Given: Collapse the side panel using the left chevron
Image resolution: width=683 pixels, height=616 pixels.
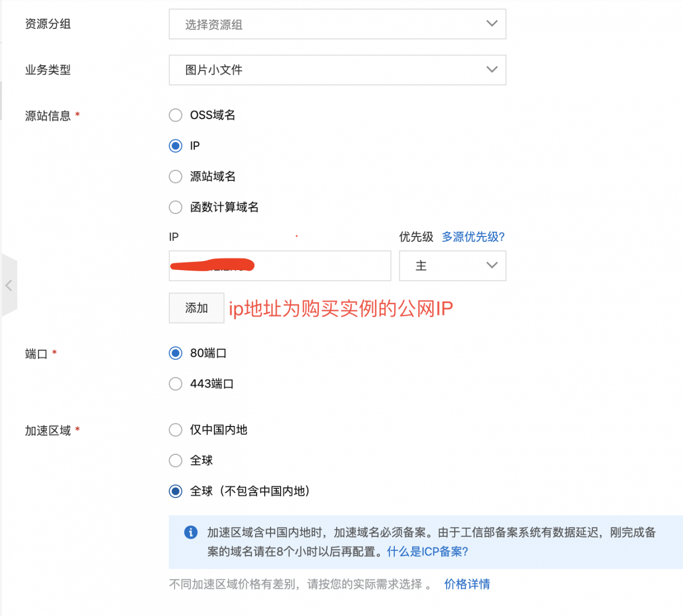Looking at the screenshot, I should tap(9, 285).
